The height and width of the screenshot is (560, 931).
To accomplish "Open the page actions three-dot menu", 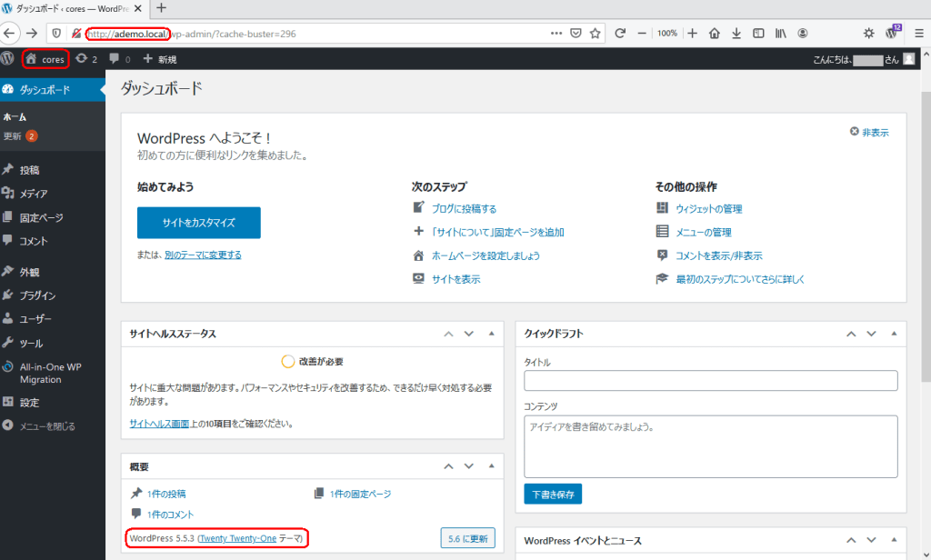I will 556,34.
